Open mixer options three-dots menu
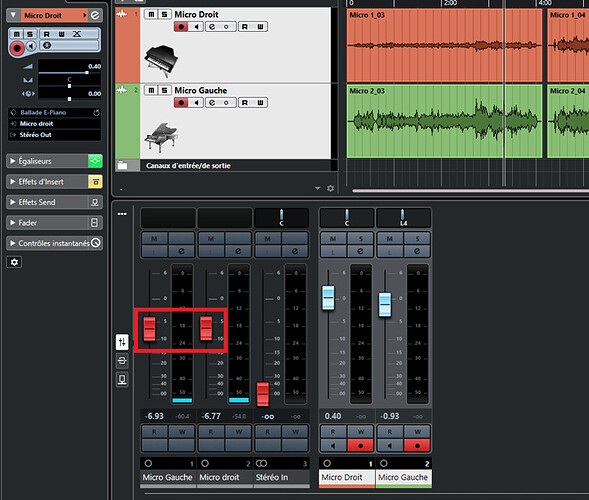The height and width of the screenshot is (500, 589). point(122,214)
